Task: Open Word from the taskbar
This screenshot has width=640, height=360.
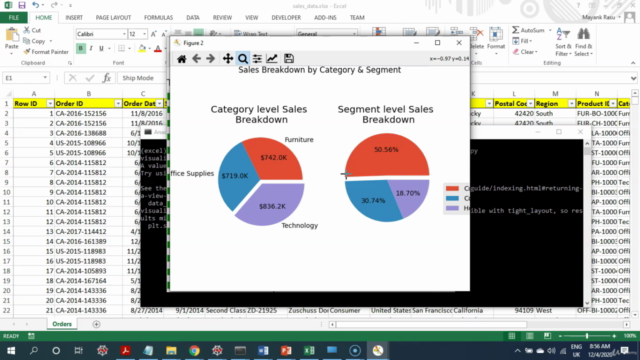Action: [x=263, y=351]
